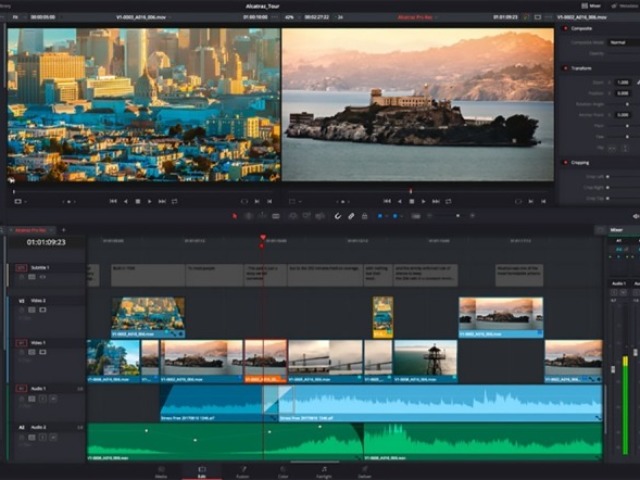Click Mark In icon in source viewer

(x=257, y=201)
